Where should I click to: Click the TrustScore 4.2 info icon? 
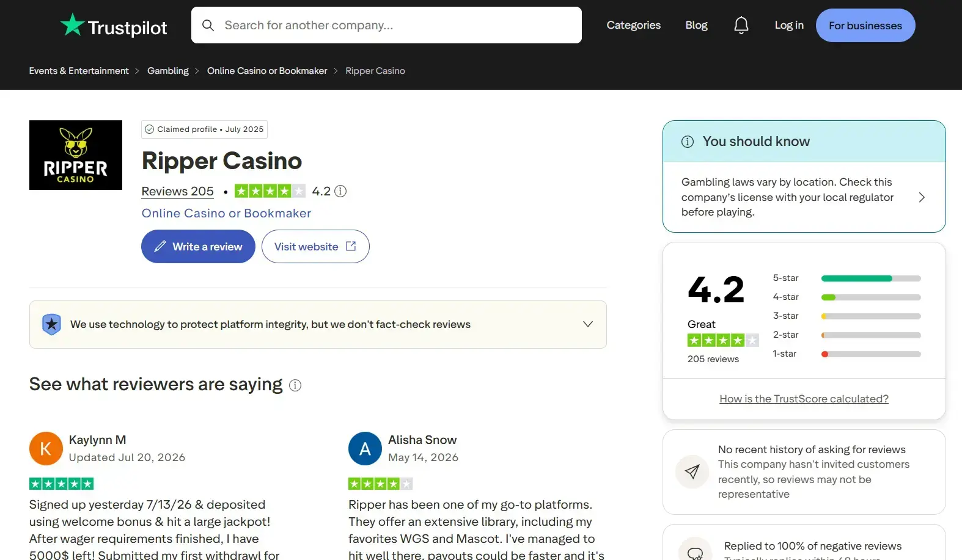coord(340,191)
